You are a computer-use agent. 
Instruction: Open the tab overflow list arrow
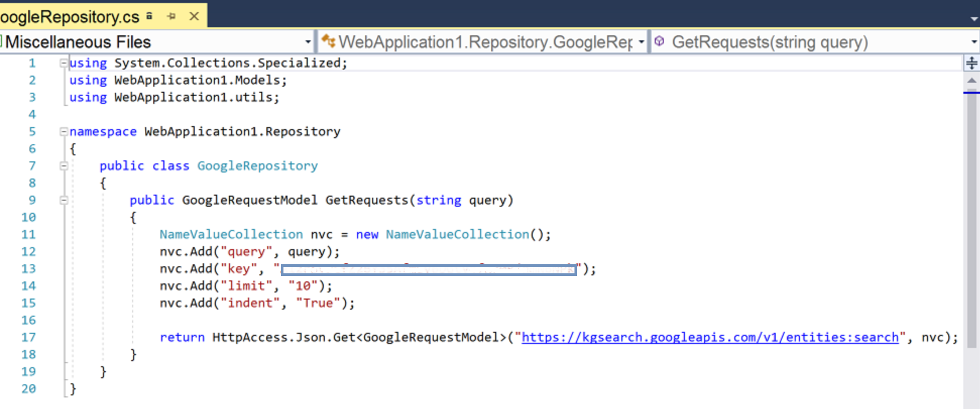974,19
